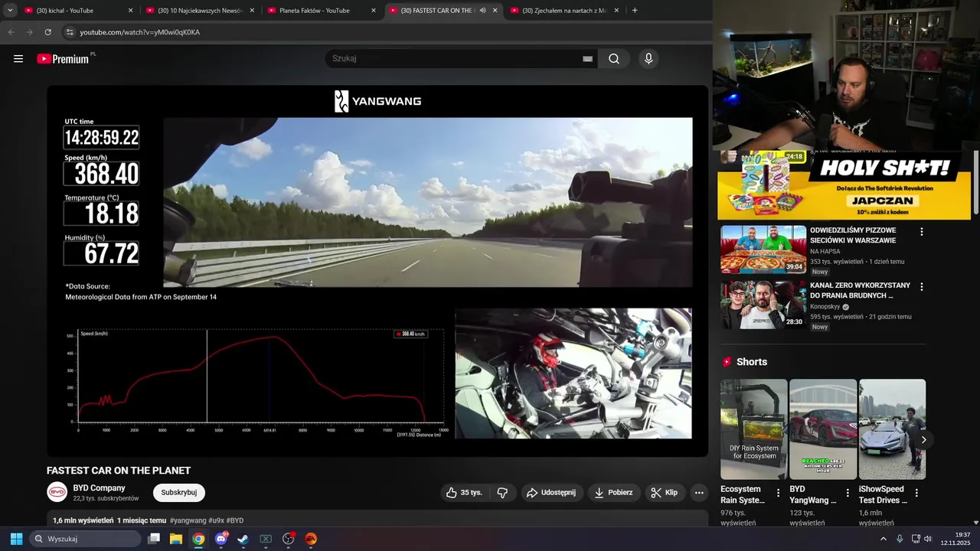This screenshot has width=980, height=551.
Task: Show next Shorts with arrow
Action: pyautogui.click(x=923, y=439)
